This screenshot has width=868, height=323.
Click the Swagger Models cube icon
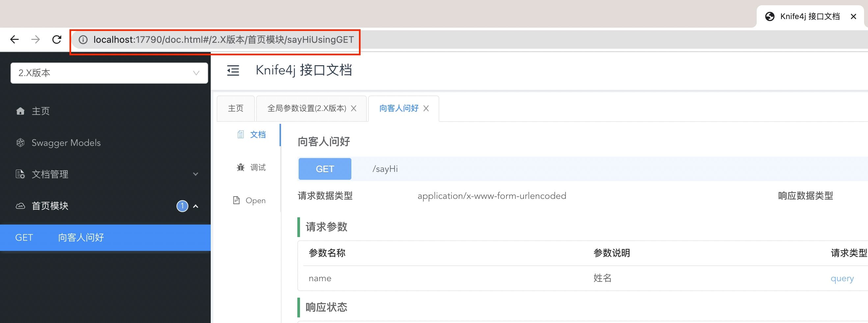click(x=20, y=143)
